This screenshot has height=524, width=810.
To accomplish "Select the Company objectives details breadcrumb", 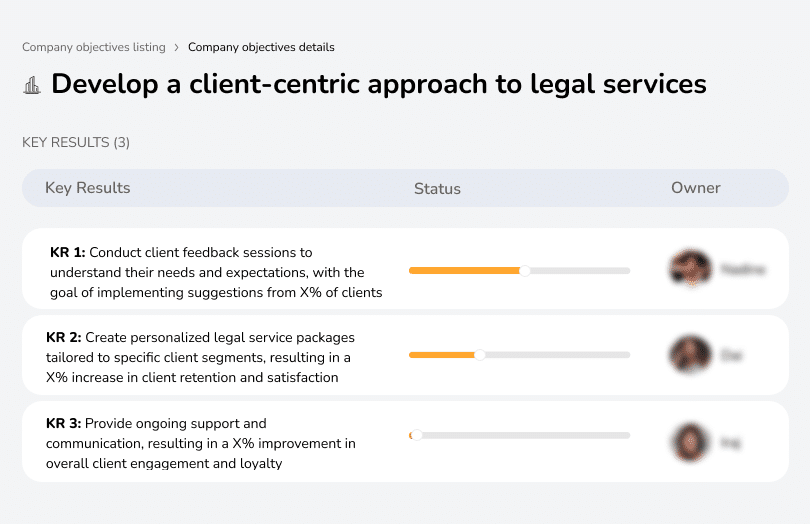I will click(x=261, y=47).
